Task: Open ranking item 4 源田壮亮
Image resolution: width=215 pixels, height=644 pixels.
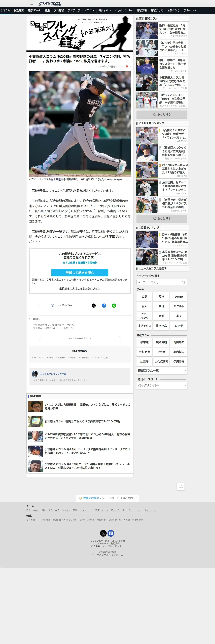Action: [x=162, y=188]
